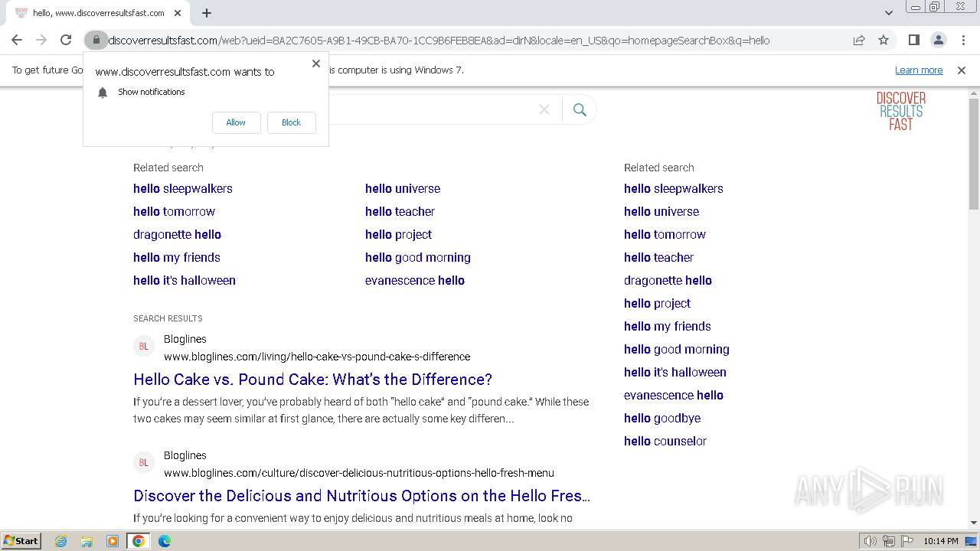Viewport: 980px width, 551px height.
Task: Close the notification permission popup
Action: [315, 64]
